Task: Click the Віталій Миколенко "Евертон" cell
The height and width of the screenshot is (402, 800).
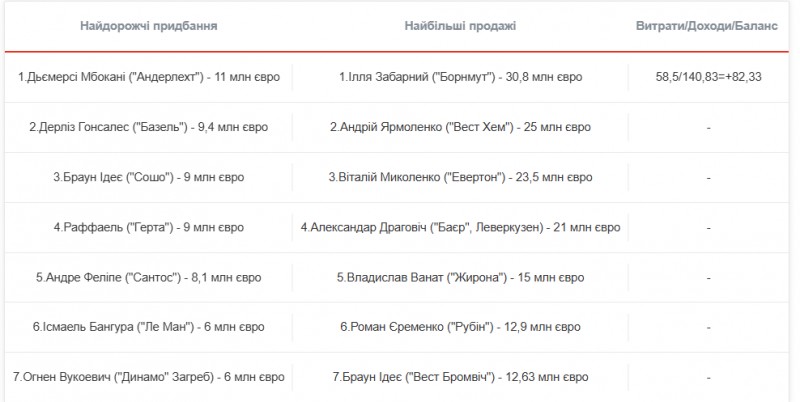Action: 460,177
